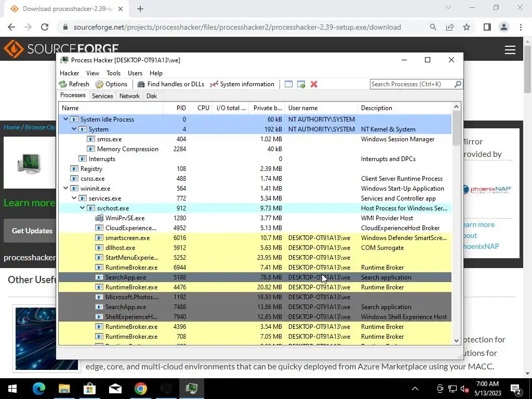Collapse the System Idle Process node
The height and width of the screenshot is (399, 532).
tap(66, 119)
